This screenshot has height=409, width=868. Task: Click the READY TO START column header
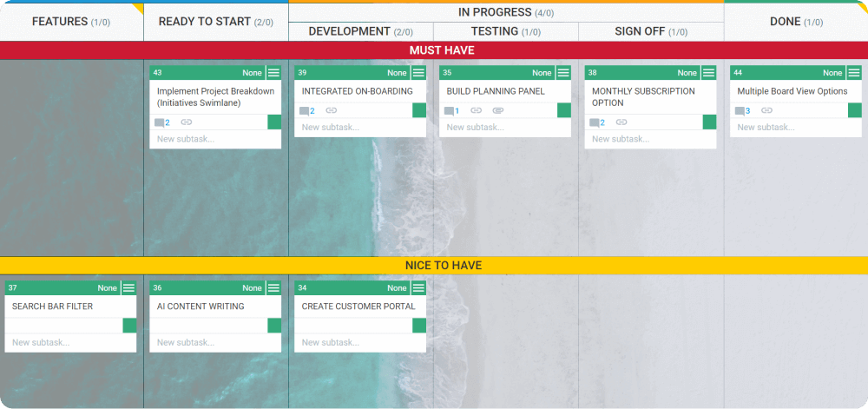(x=215, y=22)
